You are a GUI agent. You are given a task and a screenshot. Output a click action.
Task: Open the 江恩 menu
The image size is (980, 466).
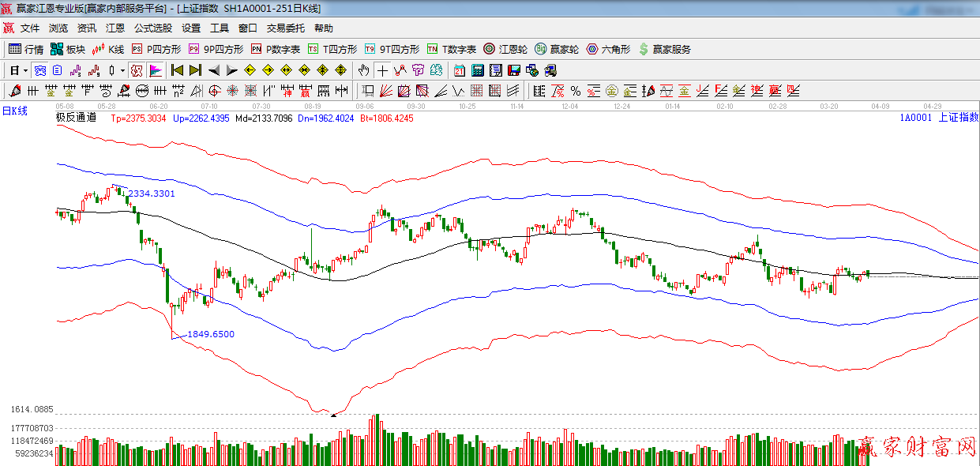click(x=115, y=28)
